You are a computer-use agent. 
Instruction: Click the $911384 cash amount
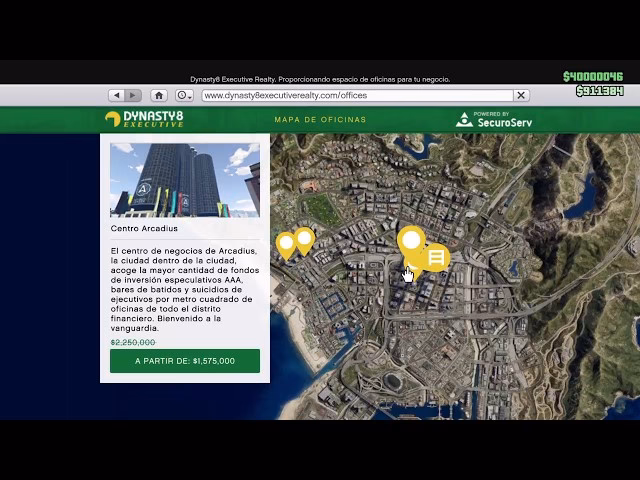[x=600, y=91]
